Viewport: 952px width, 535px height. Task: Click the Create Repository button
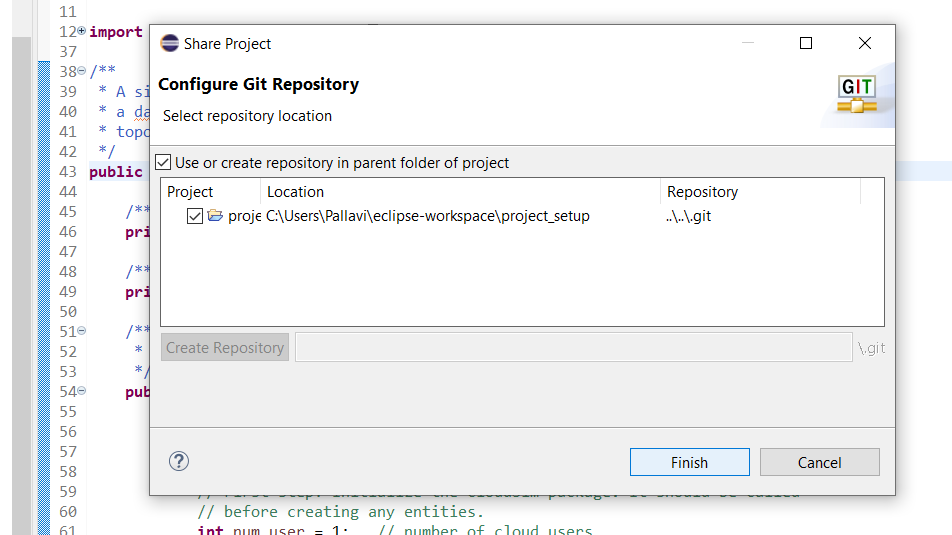(x=225, y=348)
